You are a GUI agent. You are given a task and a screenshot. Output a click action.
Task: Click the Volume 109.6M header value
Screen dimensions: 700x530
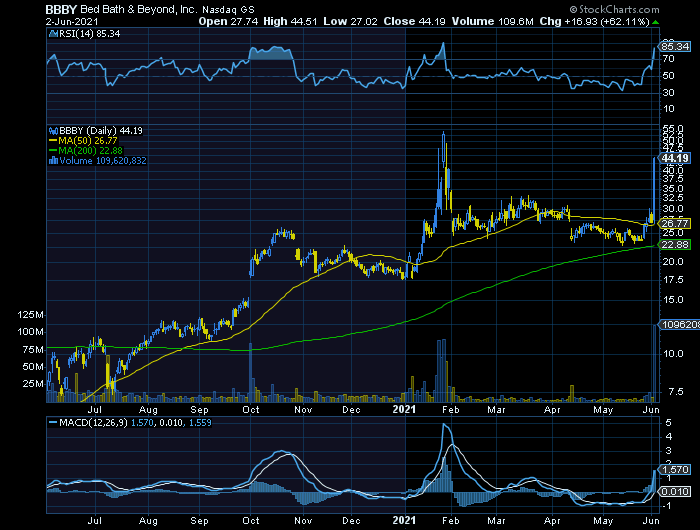[x=492, y=21]
